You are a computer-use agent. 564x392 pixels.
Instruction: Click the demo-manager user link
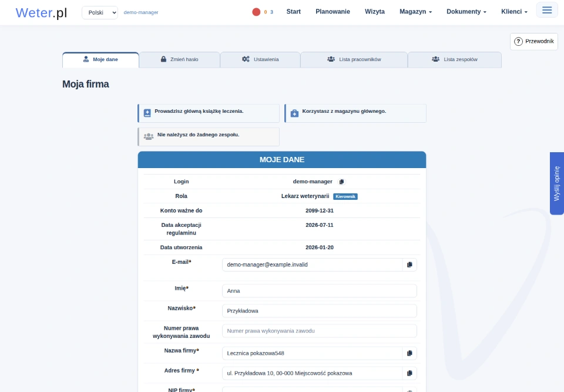[141, 12]
